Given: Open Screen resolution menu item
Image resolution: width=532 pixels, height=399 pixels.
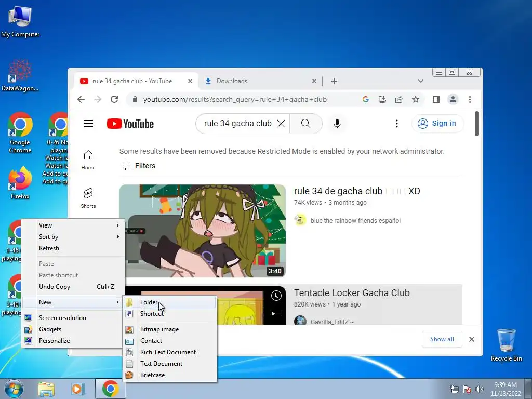Looking at the screenshot, I should [73, 318].
